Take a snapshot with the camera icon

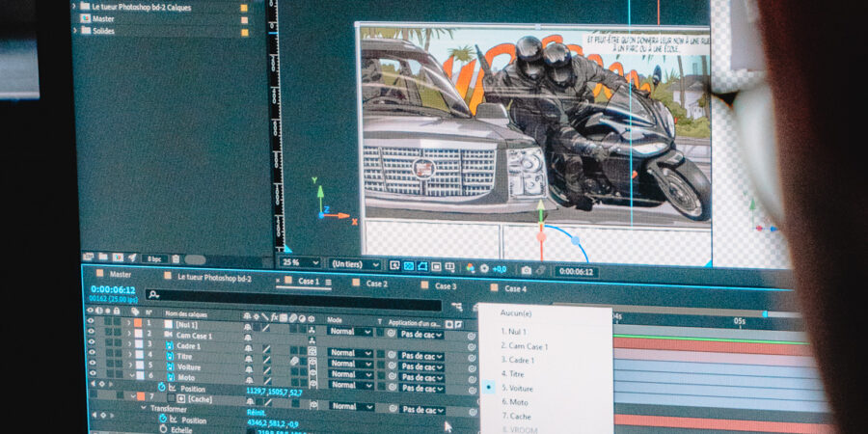point(527,270)
